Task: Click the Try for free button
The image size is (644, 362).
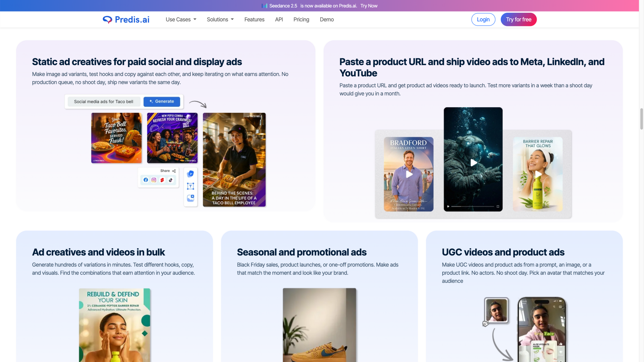Action: point(519,19)
